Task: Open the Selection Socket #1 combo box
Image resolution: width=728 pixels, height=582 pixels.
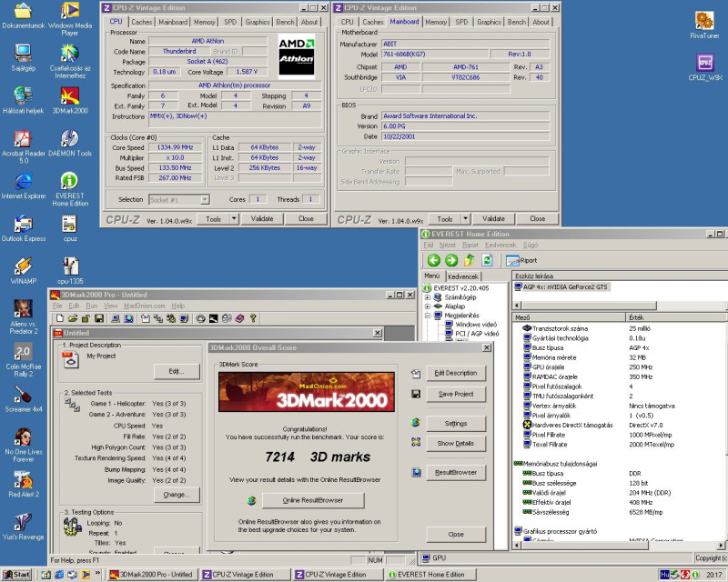Action: point(179,199)
